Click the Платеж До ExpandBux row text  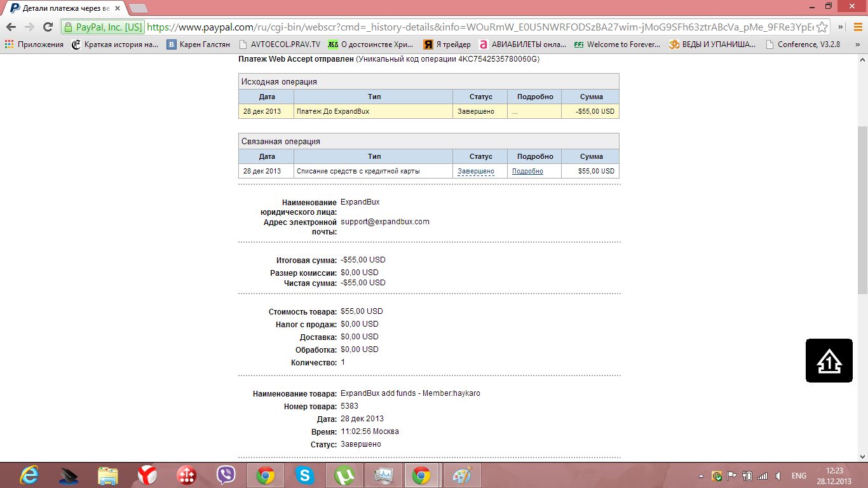(333, 111)
